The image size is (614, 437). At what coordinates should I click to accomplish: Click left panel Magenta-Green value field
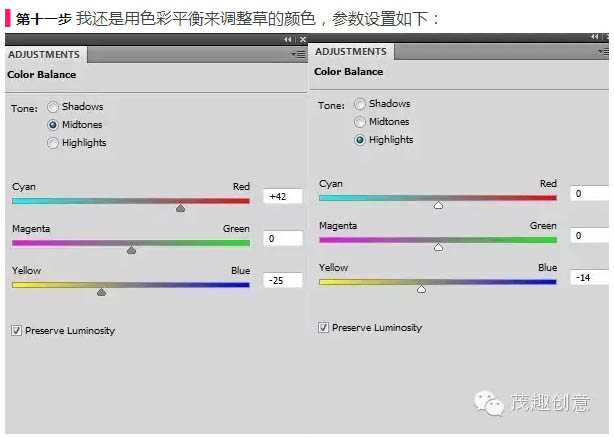(283, 238)
